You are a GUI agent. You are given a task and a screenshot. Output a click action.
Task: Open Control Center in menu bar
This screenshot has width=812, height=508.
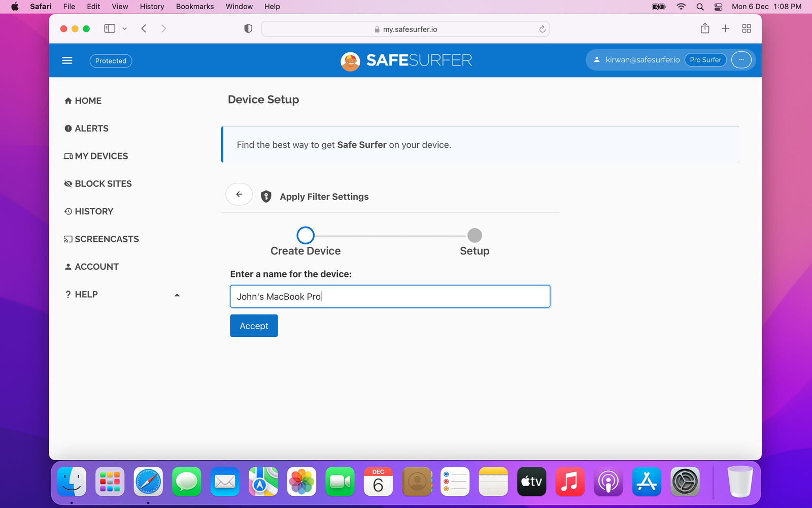pos(718,7)
